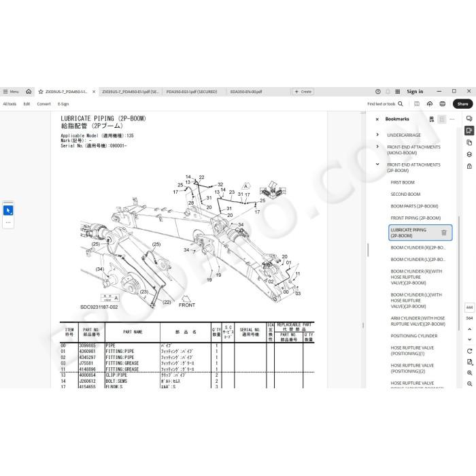The width and height of the screenshot is (476, 476).
Task: Star the ZX135US-7_PDA450-1-1 document tab
Action: pyautogui.click(x=41, y=91)
